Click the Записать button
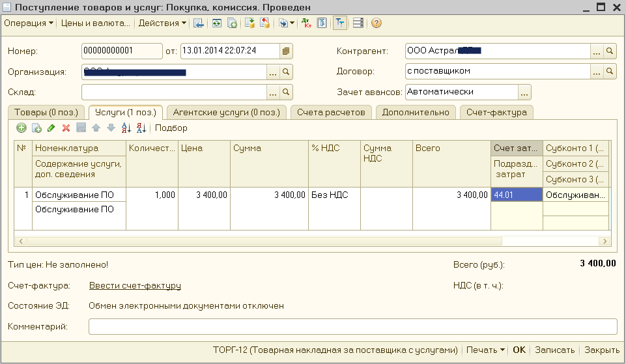 [554, 350]
